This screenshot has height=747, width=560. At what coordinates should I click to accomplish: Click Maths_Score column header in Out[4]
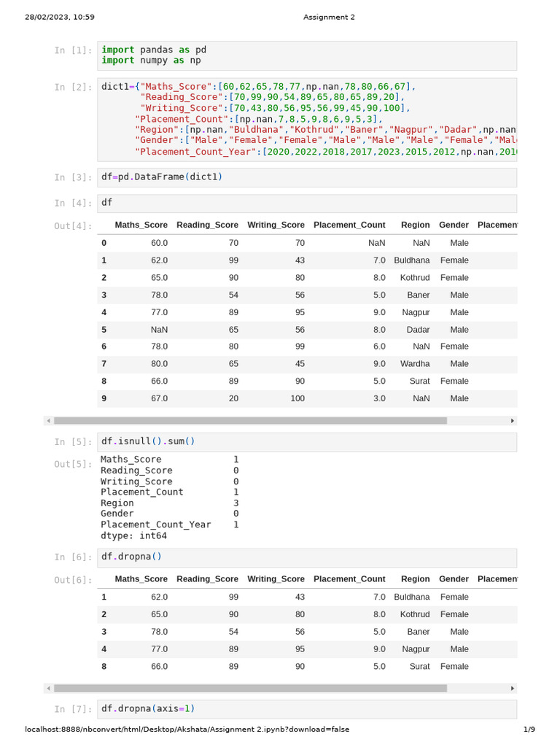[x=141, y=225]
